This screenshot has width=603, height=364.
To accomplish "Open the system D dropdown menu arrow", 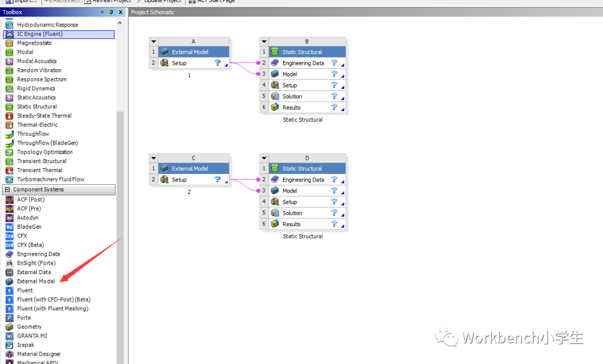I will click(264, 158).
